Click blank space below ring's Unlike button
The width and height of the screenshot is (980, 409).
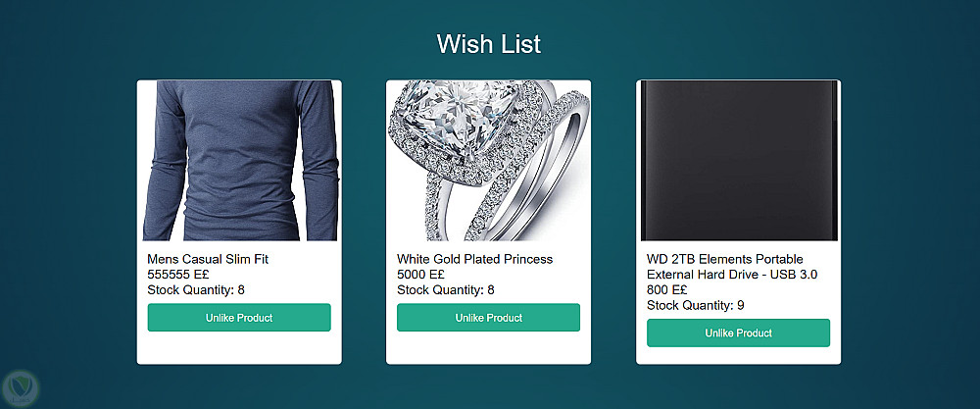click(x=488, y=348)
